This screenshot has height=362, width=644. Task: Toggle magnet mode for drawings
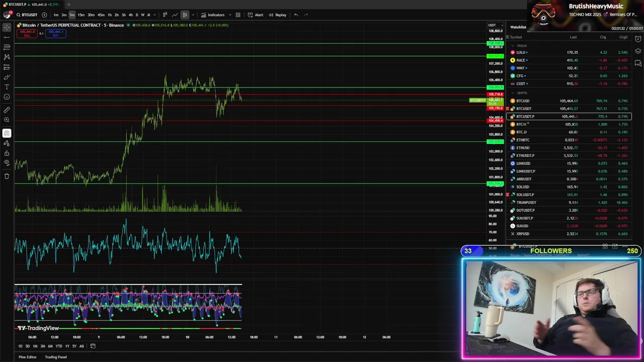tap(7, 133)
